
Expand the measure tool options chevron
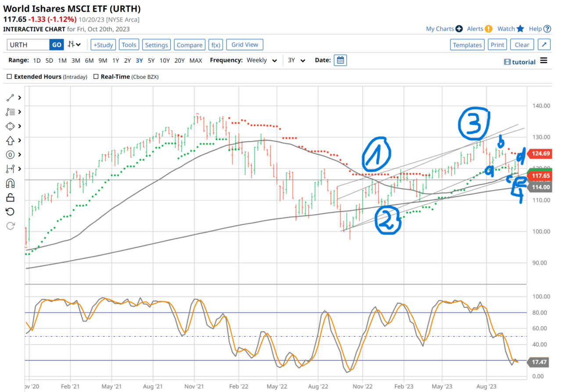click(x=19, y=168)
